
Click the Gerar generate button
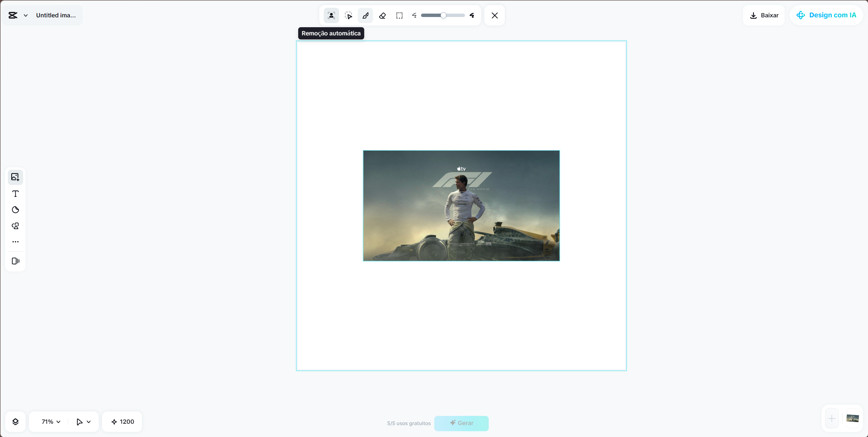pyautogui.click(x=461, y=423)
